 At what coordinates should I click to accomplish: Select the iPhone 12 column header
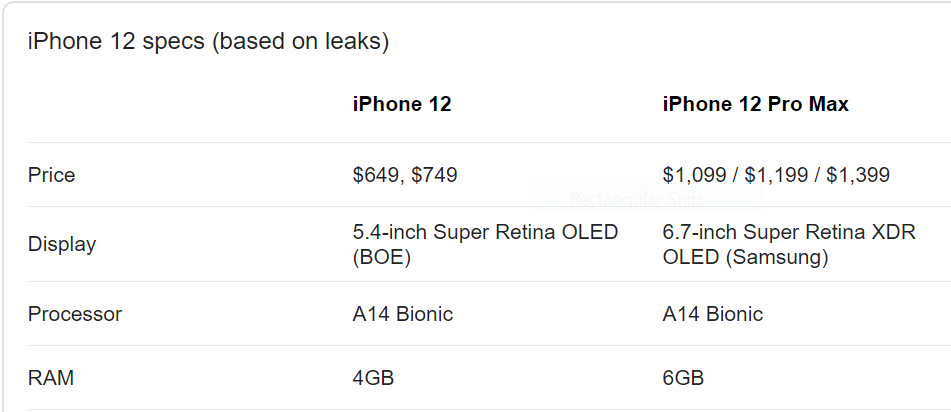[x=402, y=104]
